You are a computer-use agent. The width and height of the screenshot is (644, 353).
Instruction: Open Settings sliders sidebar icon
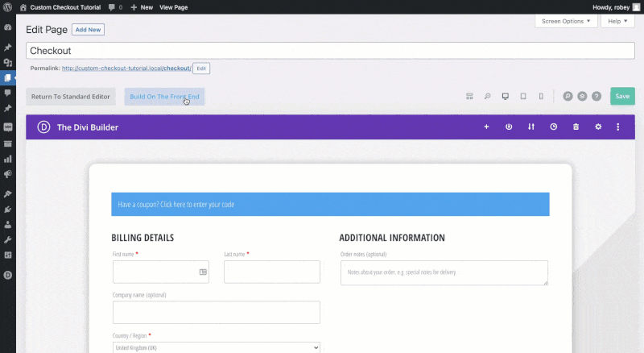pyautogui.click(x=7, y=255)
